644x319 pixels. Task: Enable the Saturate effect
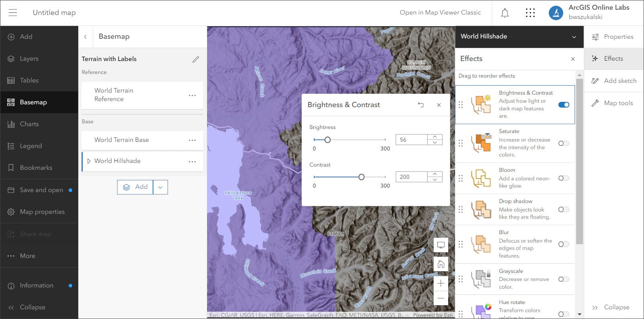564,143
